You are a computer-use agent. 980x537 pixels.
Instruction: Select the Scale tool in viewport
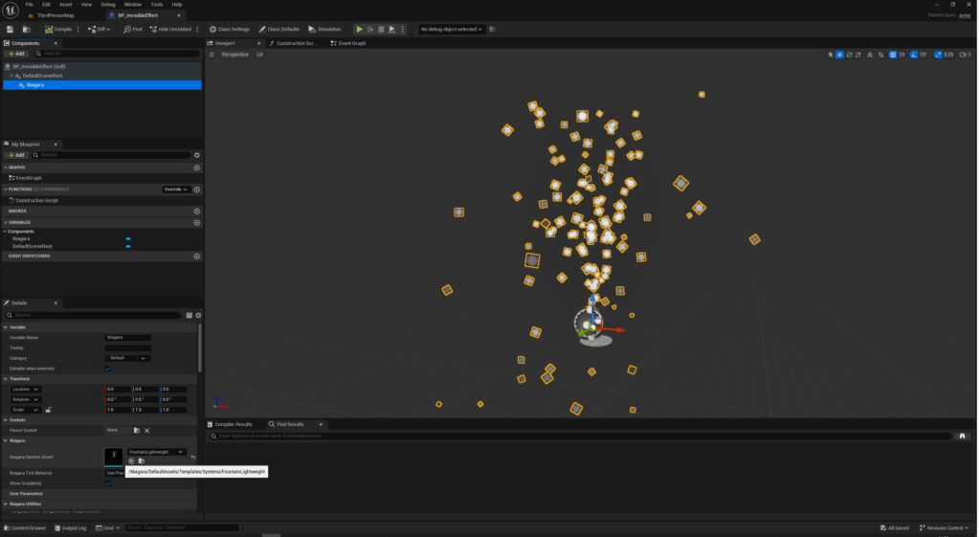(x=858, y=55)
